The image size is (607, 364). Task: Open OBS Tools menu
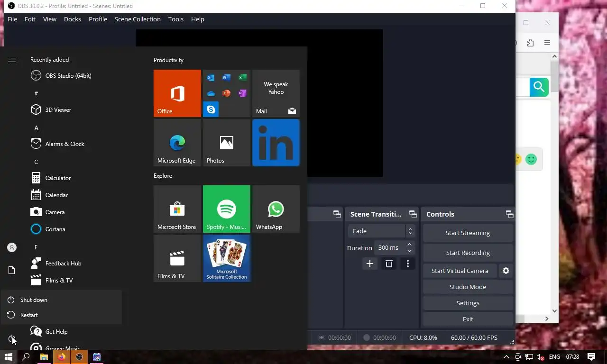(176, 19)
